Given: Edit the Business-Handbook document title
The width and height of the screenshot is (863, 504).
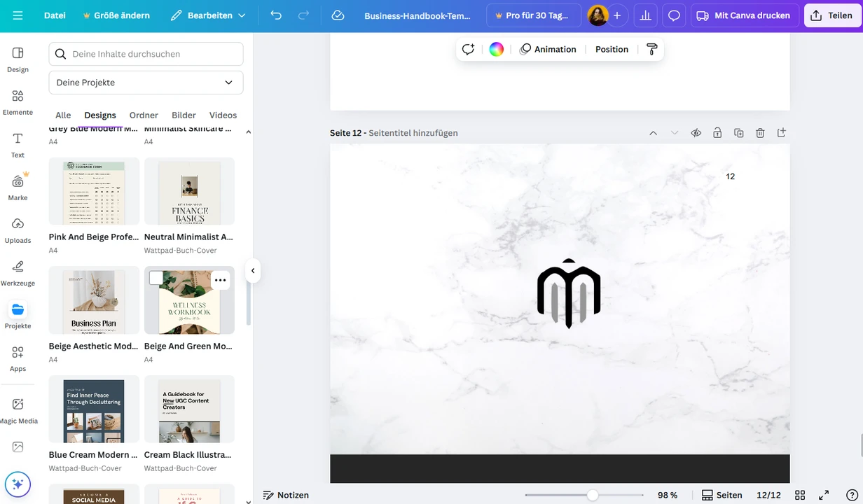Looking at the screenshot, I should pyautogui.click(x=417, y=15).
